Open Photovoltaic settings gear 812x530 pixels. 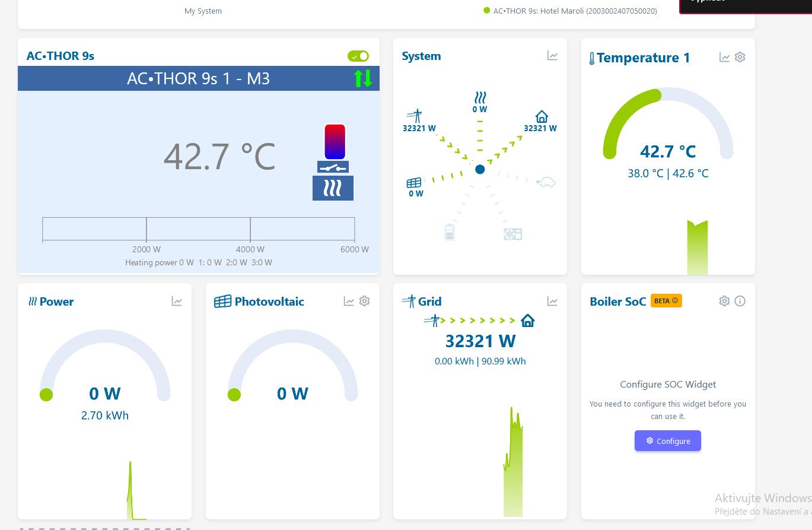pos(364,302)
